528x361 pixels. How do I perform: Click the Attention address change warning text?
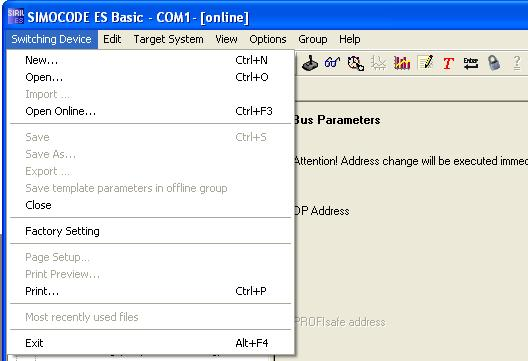click(411, 161)
